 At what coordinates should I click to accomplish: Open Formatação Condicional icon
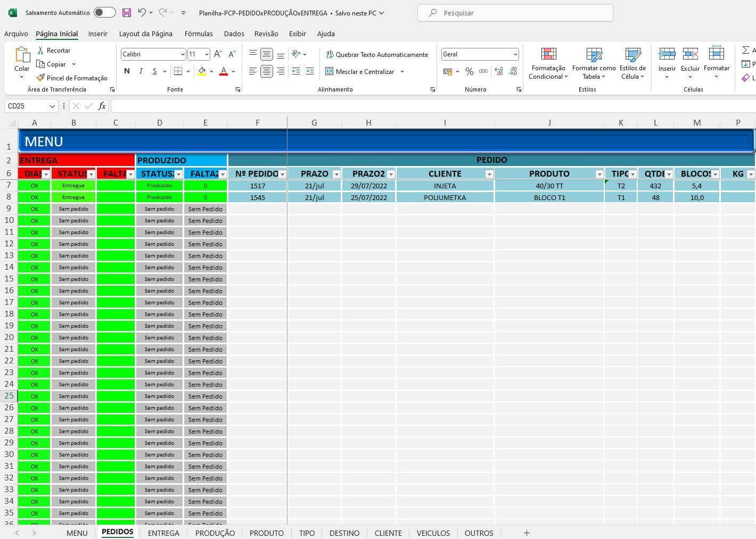[x=548, y=54]
